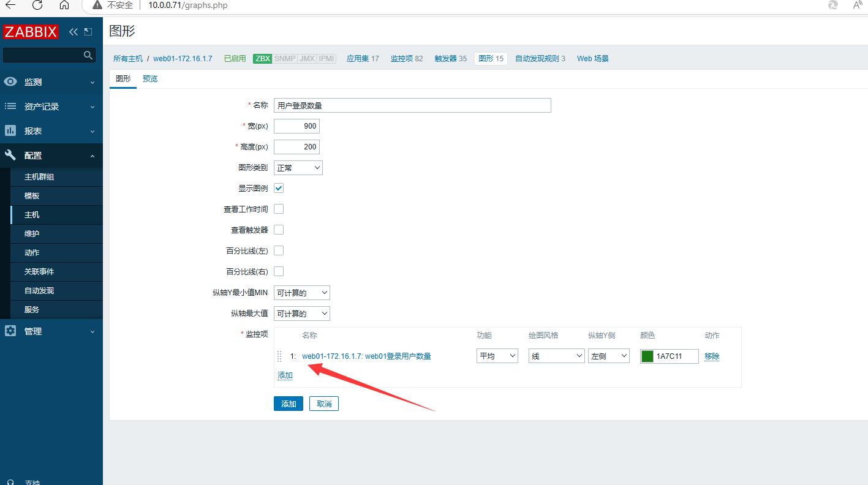868x485 pixels.
Task: Uncheck the 显示图例 checkbox
Action: point(279,188)
